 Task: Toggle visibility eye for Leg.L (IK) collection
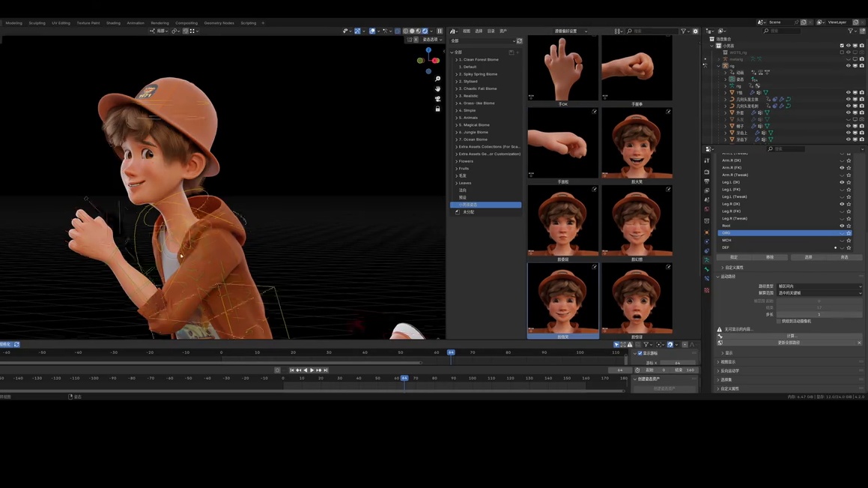[842, 182]
